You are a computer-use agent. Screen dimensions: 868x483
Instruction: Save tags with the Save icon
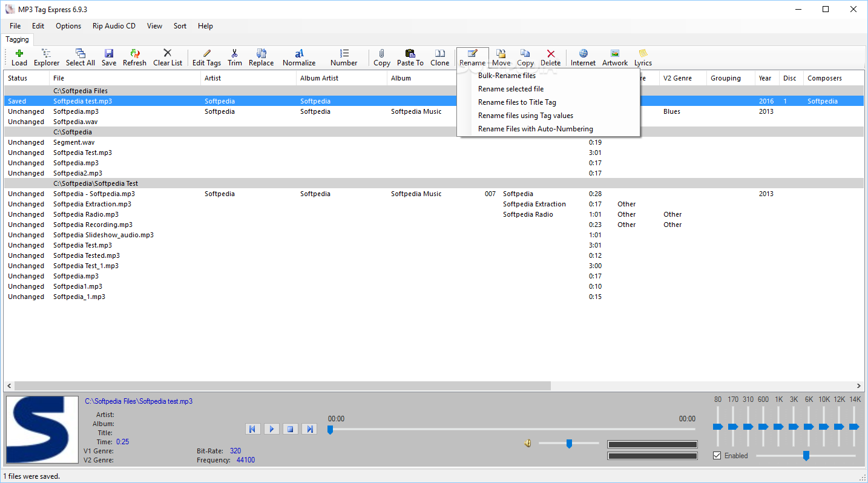109,57
